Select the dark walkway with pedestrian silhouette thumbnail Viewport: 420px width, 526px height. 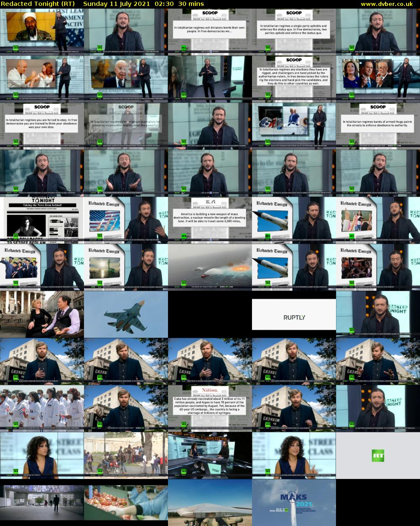[x=42, y=502]
